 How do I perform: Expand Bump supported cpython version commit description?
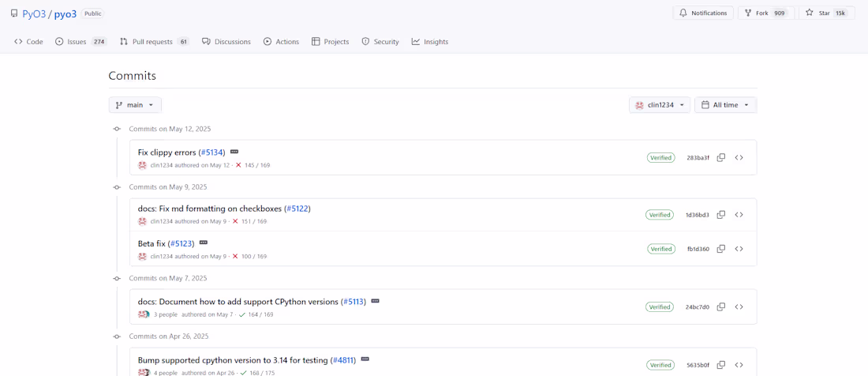pyautogui.click(x=365, y=359)
